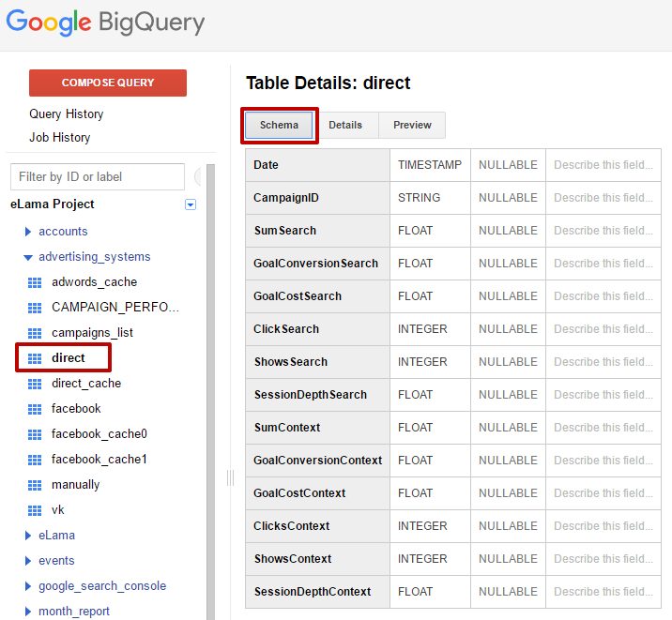Image resolution: width=672 pixels, height=620 pixels.
Task: Open the eLama Project dropdown menu
Action: 191,204
